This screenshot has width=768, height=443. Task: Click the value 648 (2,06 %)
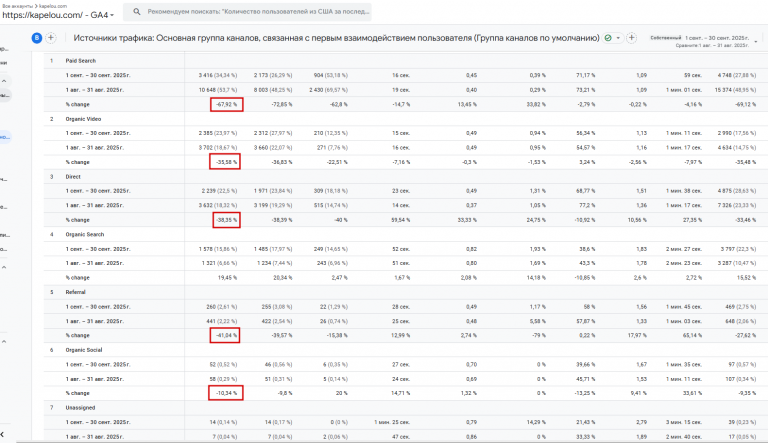click(x=741, y=321)
